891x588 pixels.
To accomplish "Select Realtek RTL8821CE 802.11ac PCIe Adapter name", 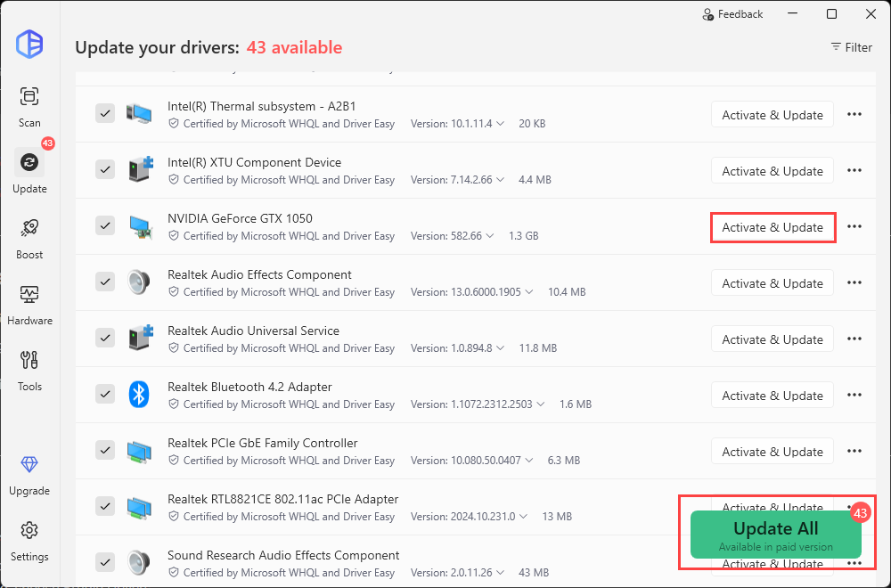I will coord(283,500).
